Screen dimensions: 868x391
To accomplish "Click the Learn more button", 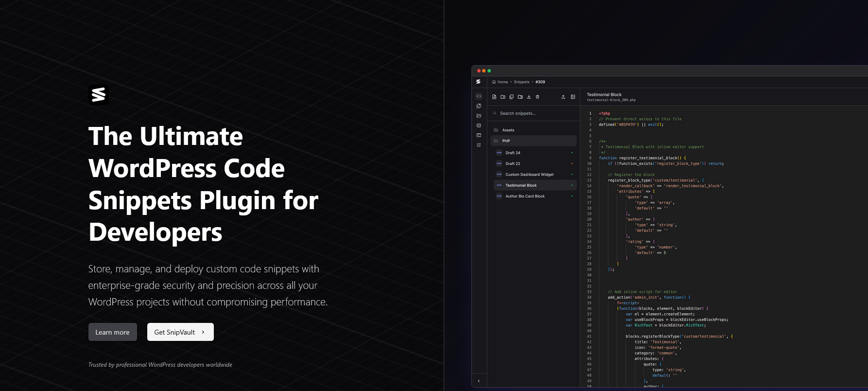I will (113, 332).
